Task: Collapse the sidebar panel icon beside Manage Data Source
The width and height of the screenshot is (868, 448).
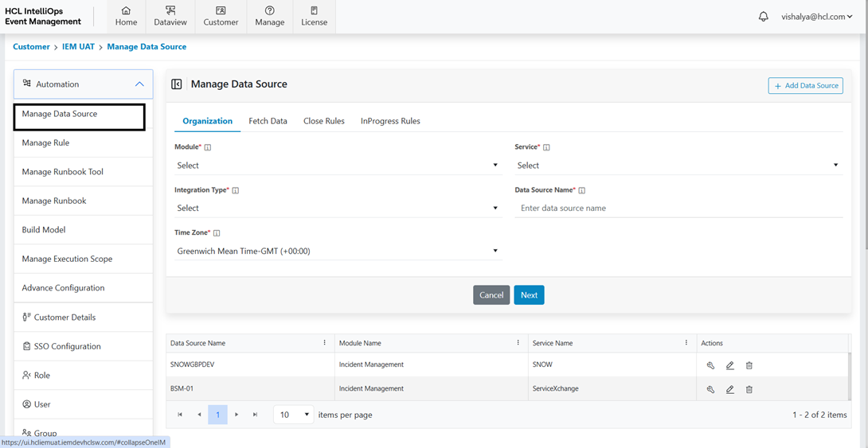Action: click(177, 84)
